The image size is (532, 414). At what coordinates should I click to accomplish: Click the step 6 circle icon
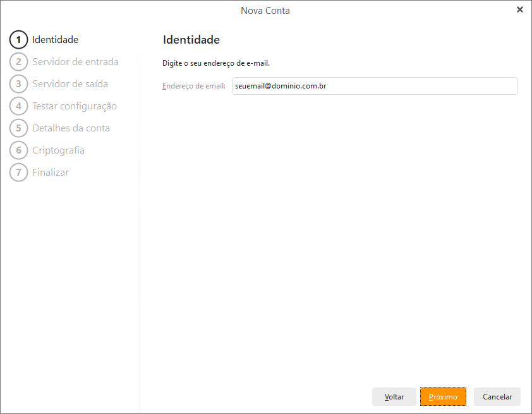pyautogui.click(x=19, y=150)
